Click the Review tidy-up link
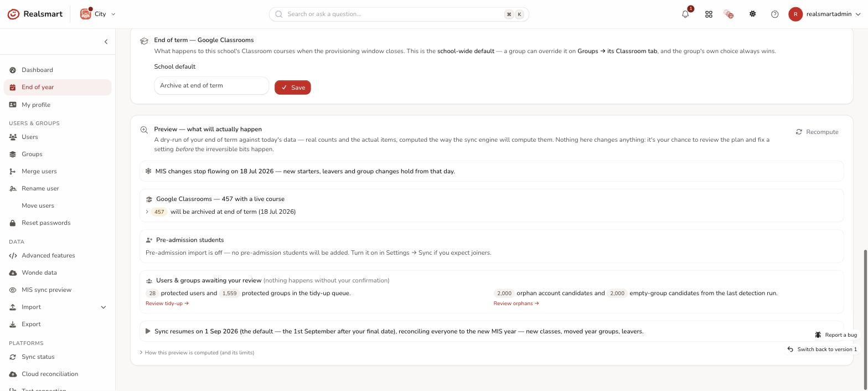 tap(167, 303)
